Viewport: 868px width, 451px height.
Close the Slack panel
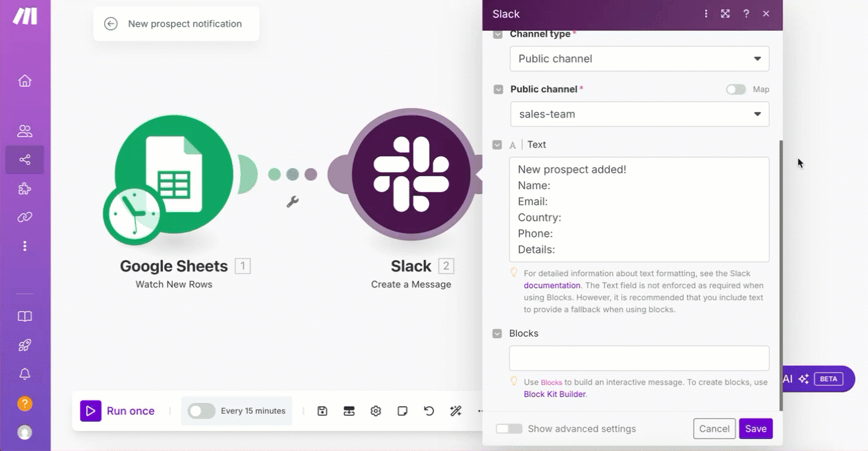click(x=766, y=14)
